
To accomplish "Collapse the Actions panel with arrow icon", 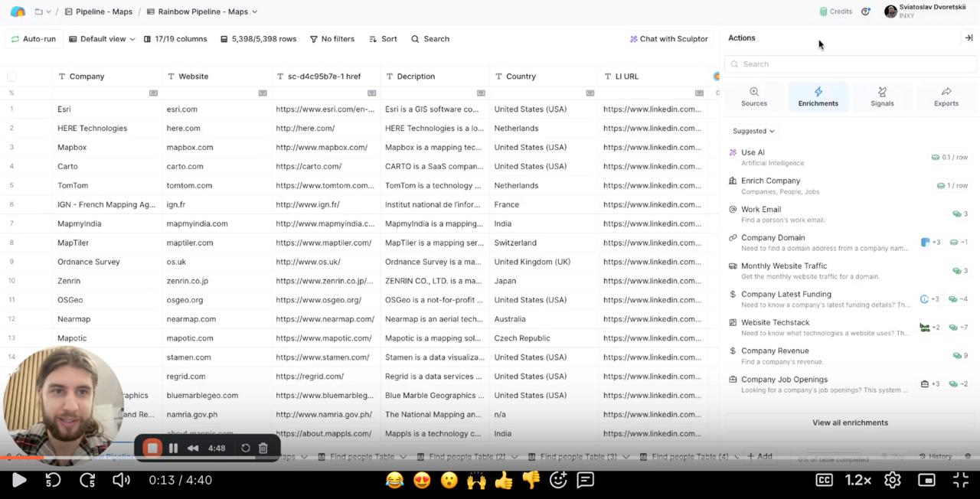I will click(x=968, y=38).
